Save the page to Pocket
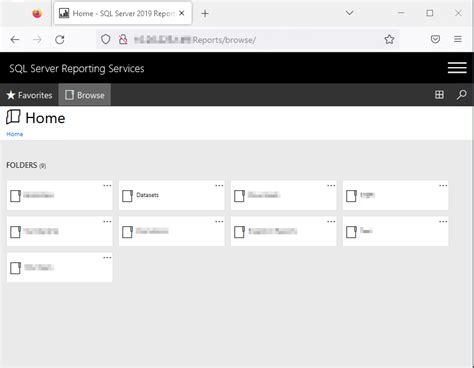 pyautogui.click(x=435, y=39)
